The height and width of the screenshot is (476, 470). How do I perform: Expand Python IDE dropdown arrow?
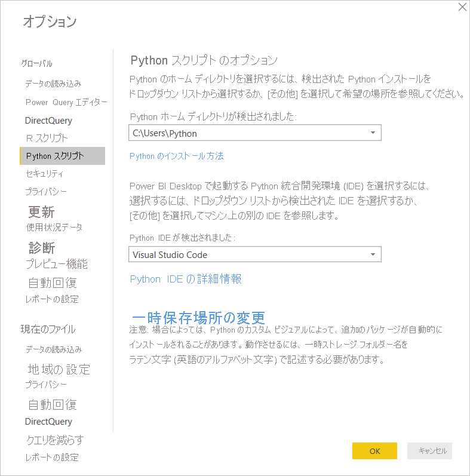tap(373, 254)
